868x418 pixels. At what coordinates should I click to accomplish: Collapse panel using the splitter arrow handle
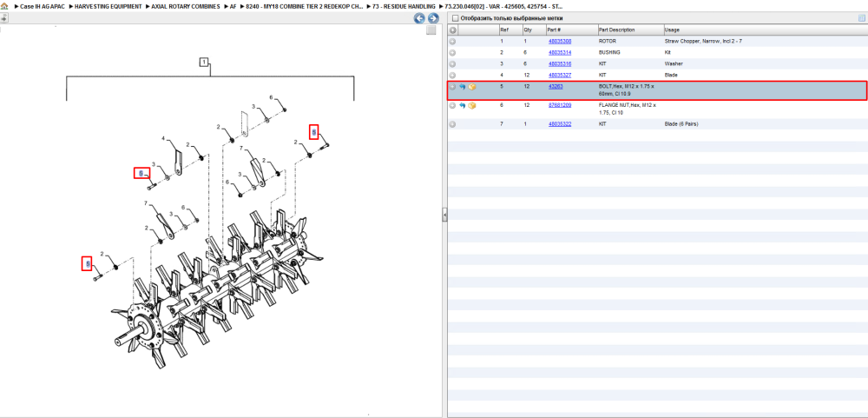point(444,216)
